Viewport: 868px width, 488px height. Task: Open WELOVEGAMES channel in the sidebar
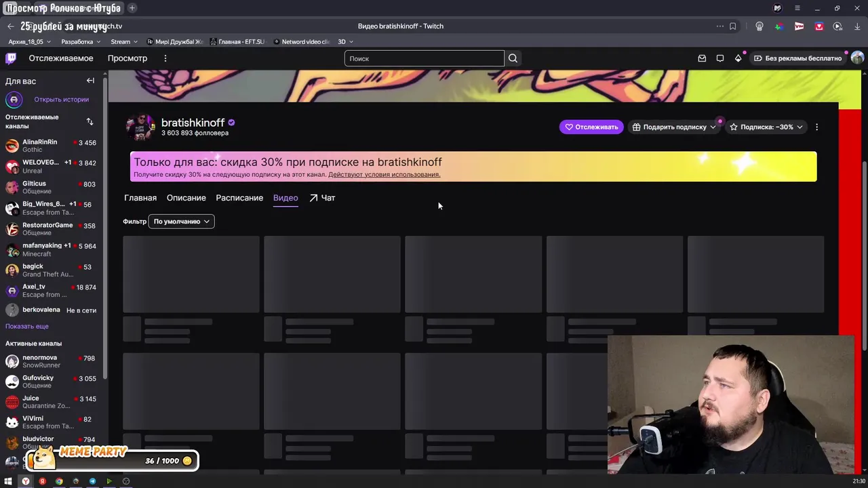click(x=51, y=167)
